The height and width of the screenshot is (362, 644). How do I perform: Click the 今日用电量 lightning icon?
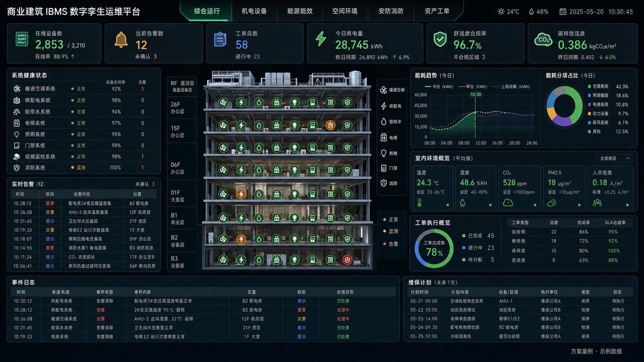320,39
